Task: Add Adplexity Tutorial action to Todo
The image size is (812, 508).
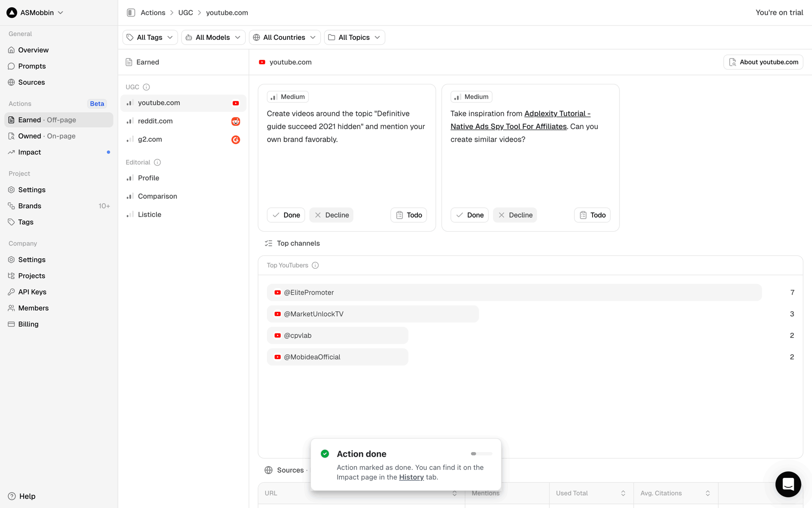Action: (592, 215)
